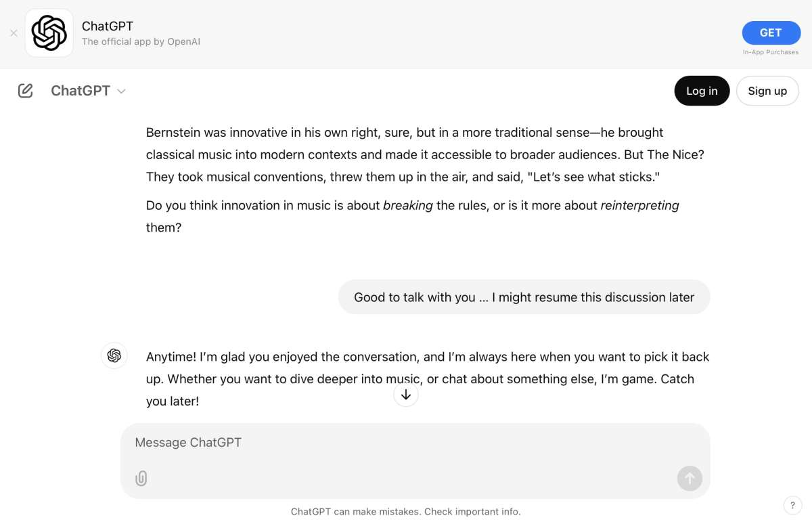Open help via the question mark icon

792,505
